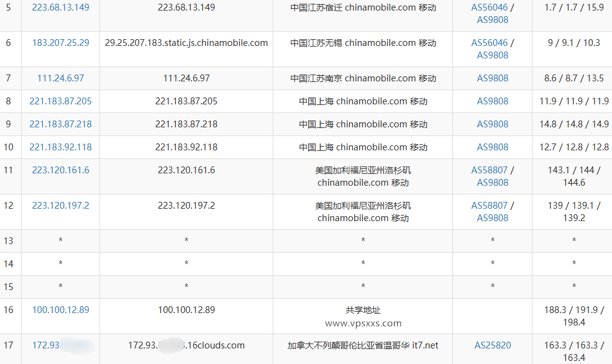Click AS58807 link in hop 12 row
The height and width of the screenshot is (364, 612).
point(490,206)
